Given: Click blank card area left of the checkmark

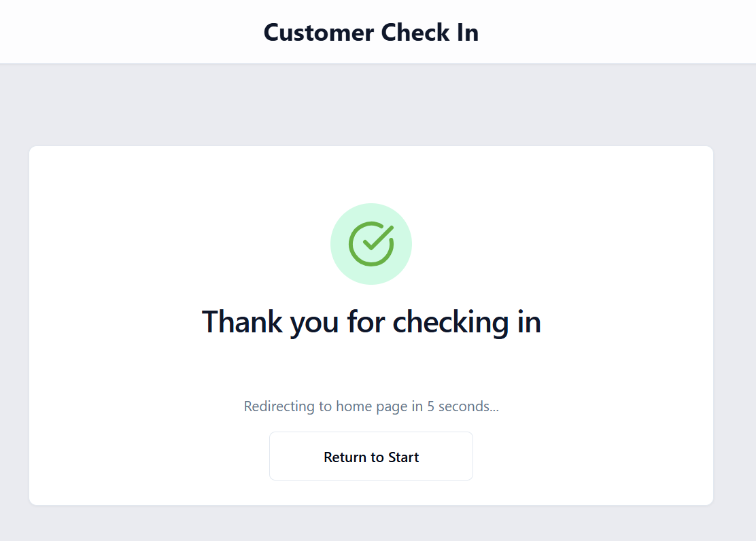Looking at the screenshot, I should point(170,244).
